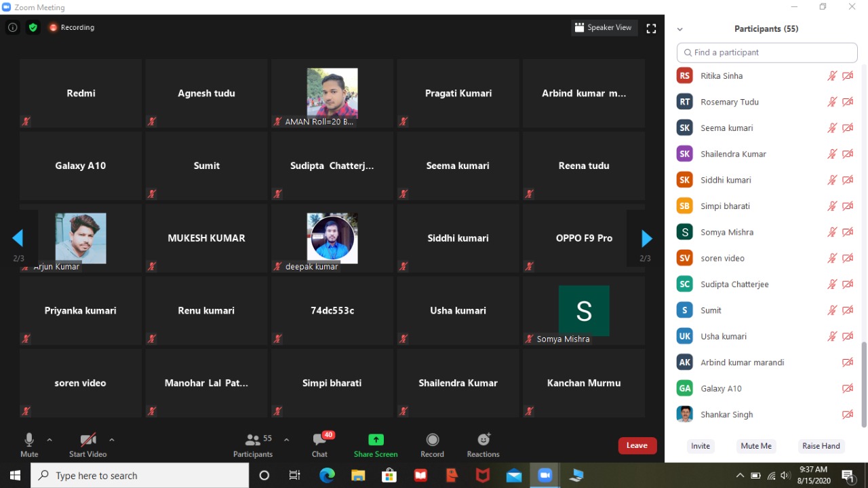Click Simpi bharati muted mic icon in list

pos(832,206)
